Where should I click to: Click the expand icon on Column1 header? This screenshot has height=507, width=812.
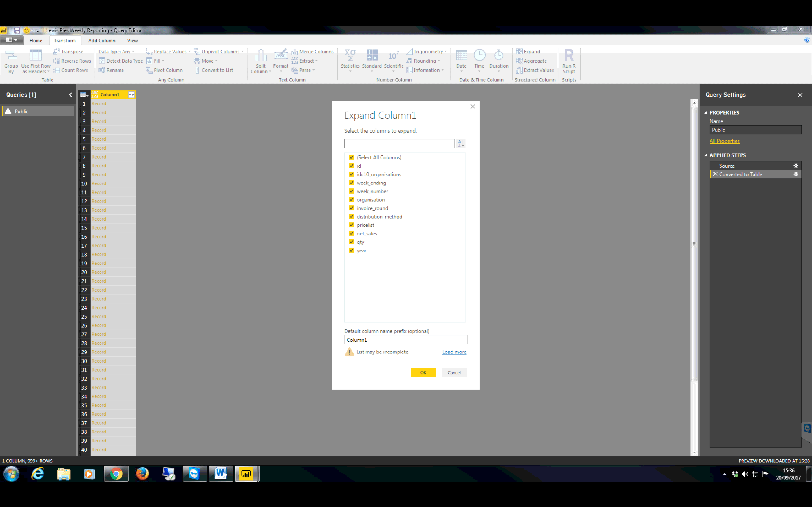pos(131,95)
